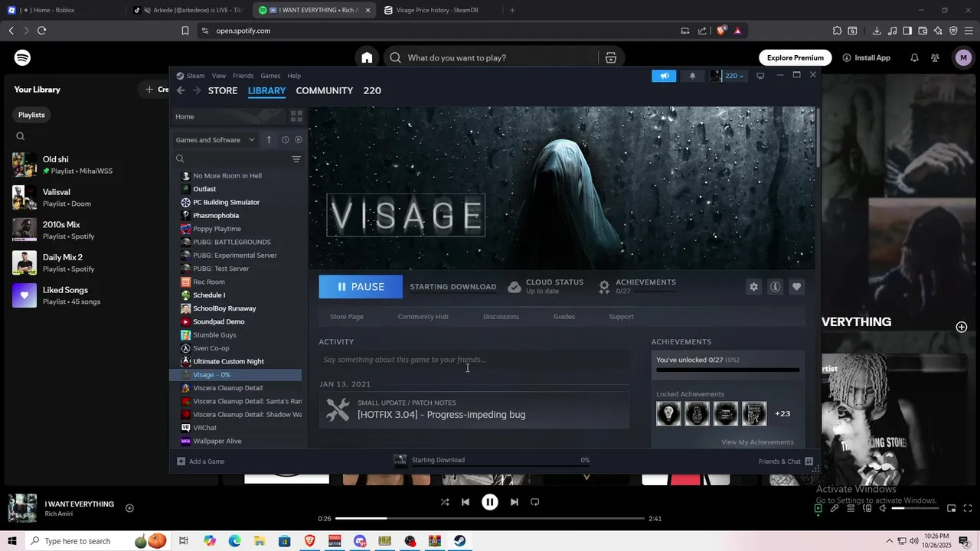
Task: Go to Spotify Home
Action: 367,57
